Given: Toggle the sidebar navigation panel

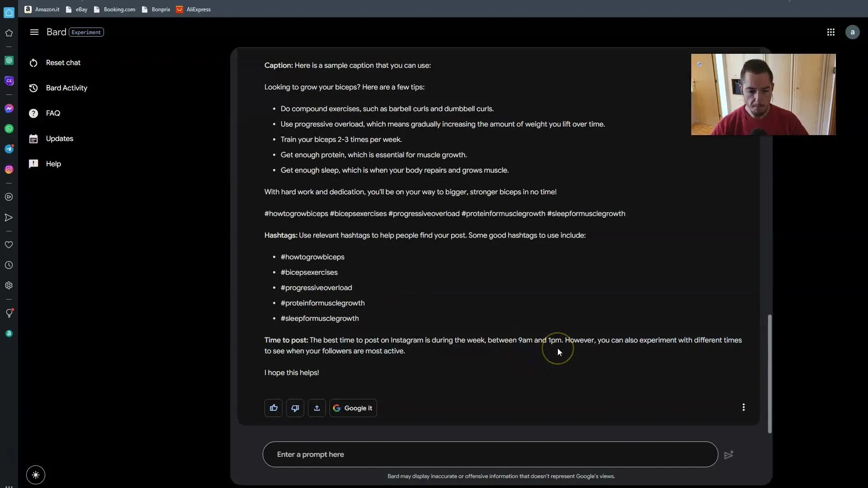Looking at the screenshot, I should (x=34, y=32).
